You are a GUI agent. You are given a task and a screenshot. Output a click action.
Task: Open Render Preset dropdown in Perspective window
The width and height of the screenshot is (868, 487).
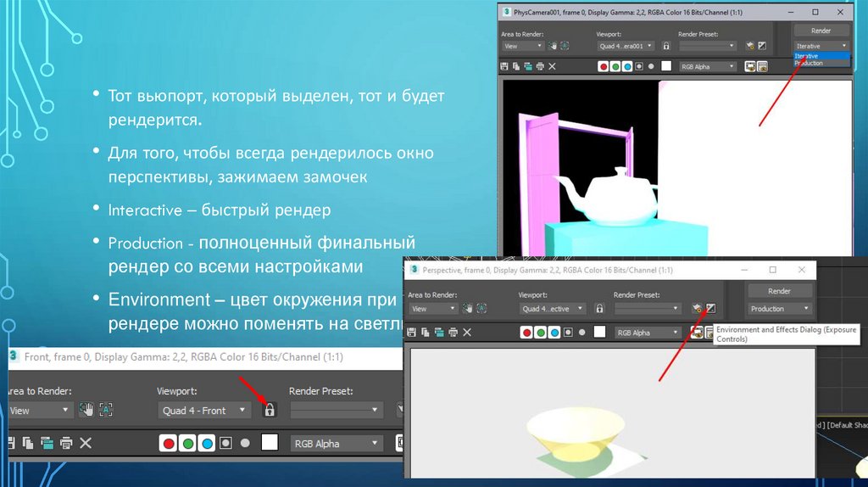(648, 309)
